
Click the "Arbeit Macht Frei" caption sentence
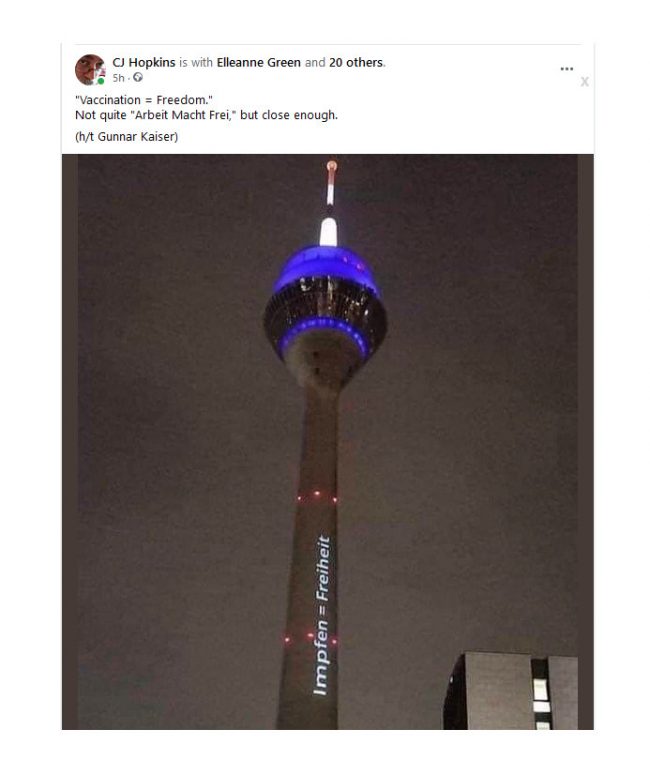click(206, 115)
